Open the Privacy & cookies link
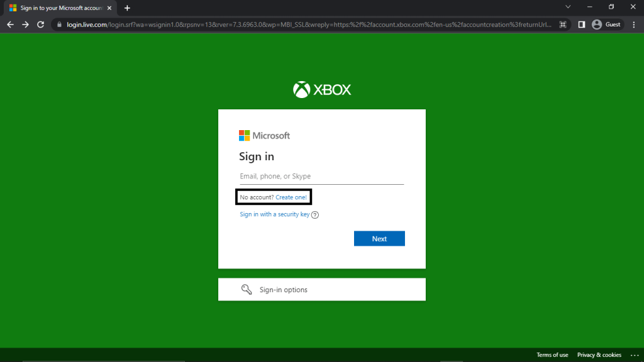644x362 pixels. point(599,355)
